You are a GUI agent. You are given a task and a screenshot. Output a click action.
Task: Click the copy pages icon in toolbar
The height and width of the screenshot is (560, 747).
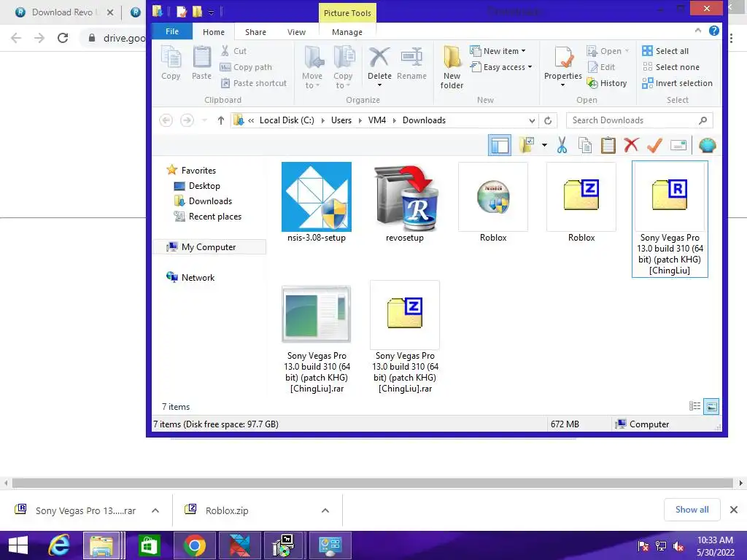pyautogui.click(x=584, y=145)
